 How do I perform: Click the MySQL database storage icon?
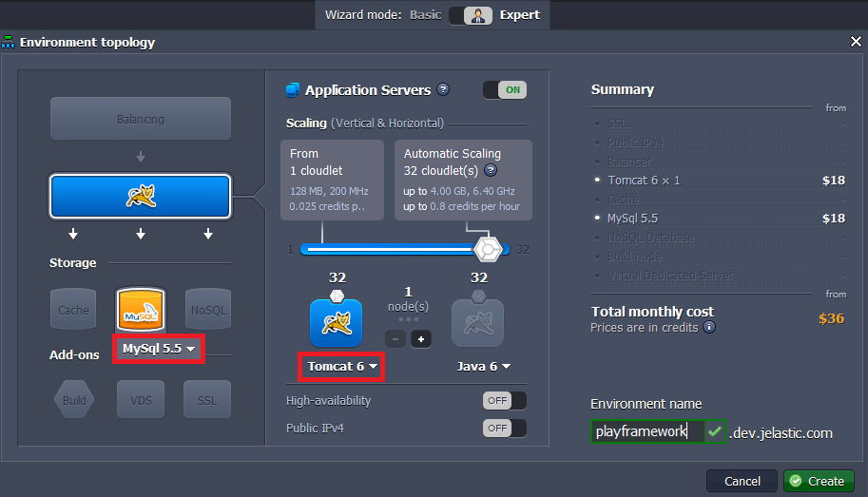click(141, 310)
